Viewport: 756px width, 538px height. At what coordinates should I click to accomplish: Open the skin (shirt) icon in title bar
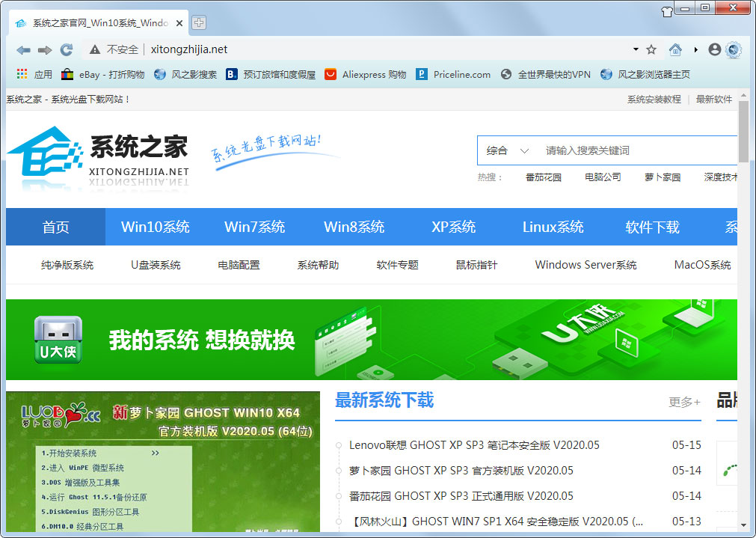[x=667, y=10]
